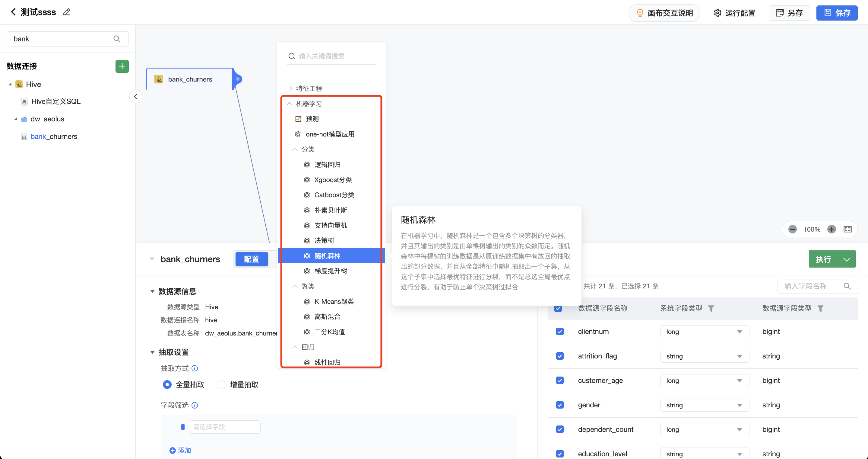This screenshot has width=868, height=459.
Task: Click the edit pencil icon beside the title
Action: 67,12
